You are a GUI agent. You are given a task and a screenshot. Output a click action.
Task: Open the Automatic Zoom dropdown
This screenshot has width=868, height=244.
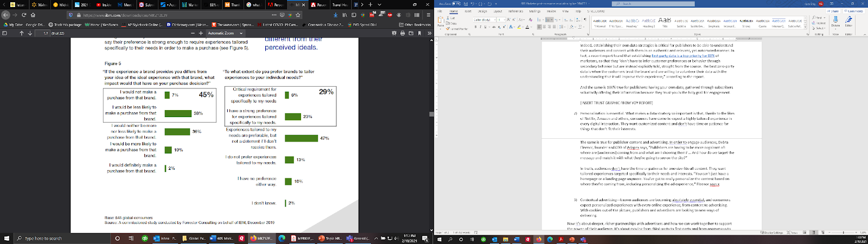point(225,33)
